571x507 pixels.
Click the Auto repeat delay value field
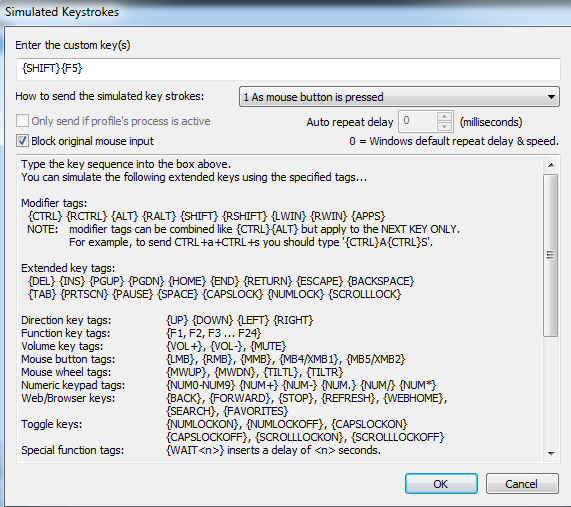tap(418, 121)
